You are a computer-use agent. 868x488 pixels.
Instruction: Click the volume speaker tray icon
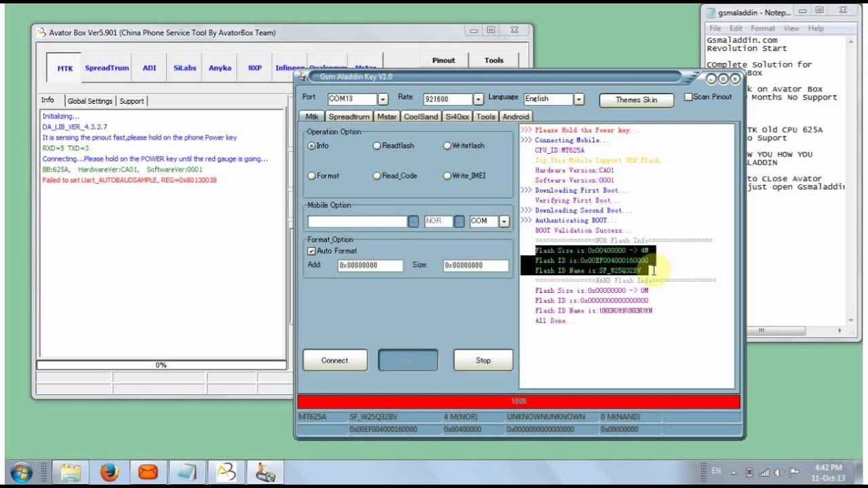click(778, 472)
